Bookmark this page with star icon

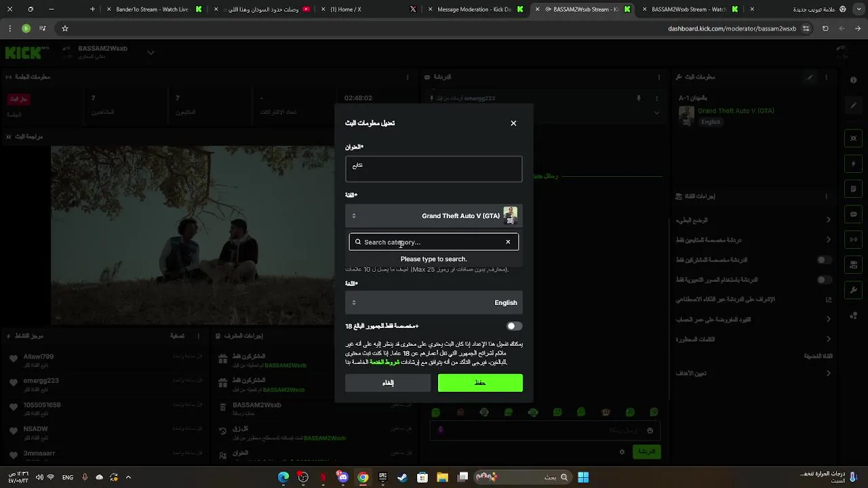coord(65,28)
